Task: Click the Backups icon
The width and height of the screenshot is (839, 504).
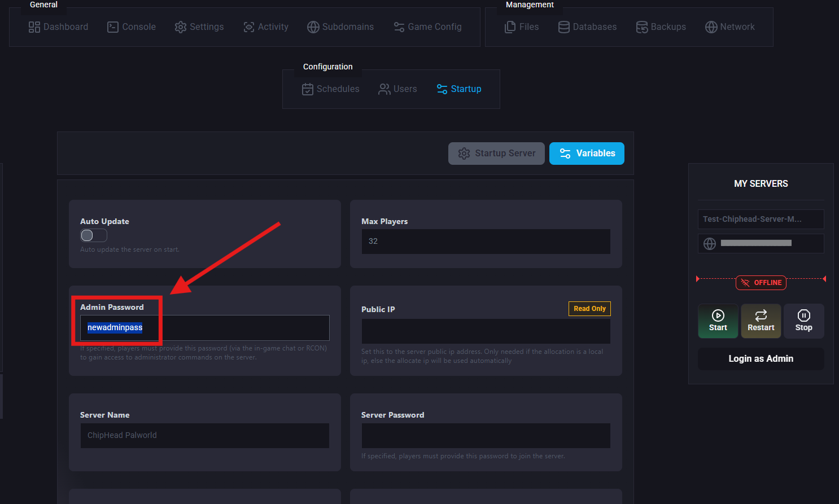Action: click(x=642, y=27)
